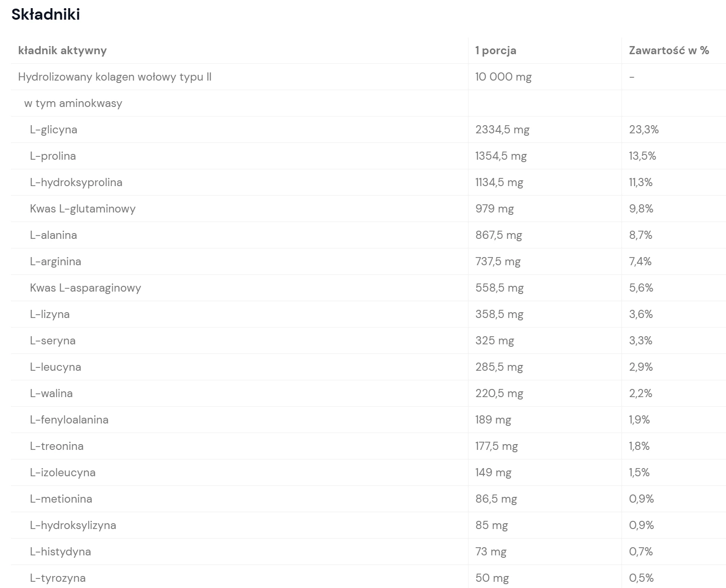This screenshot has width=726, height=588.
Task: Click the 'w tym aminokwasy' row label
Action: click(x=73, y=103)
